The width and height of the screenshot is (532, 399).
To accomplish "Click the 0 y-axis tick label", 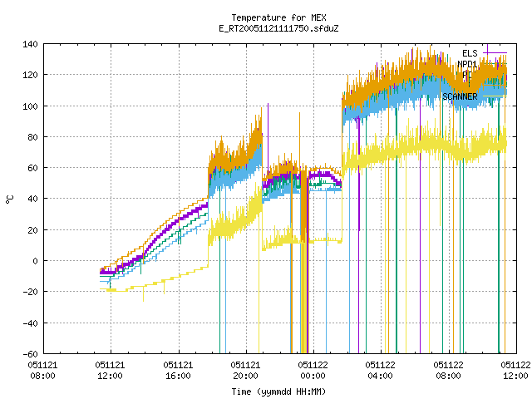I will pyautogui.click(x=35, y=261).
